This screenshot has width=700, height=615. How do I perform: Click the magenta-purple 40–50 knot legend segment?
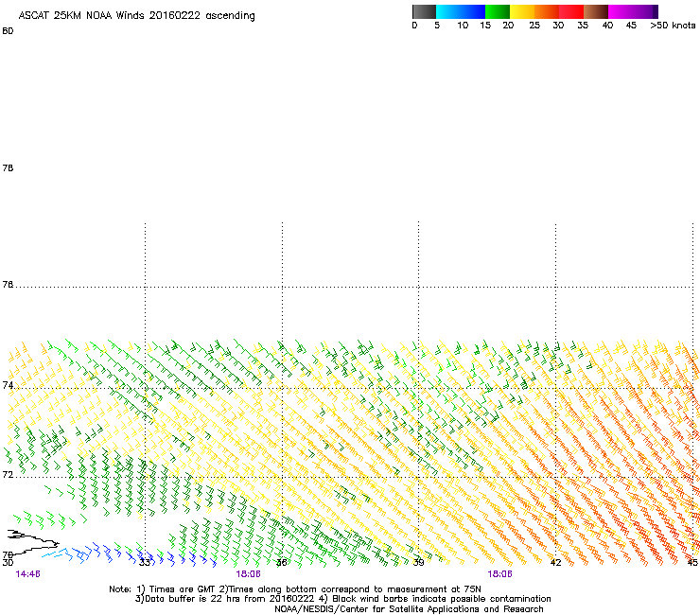[633, 11]
